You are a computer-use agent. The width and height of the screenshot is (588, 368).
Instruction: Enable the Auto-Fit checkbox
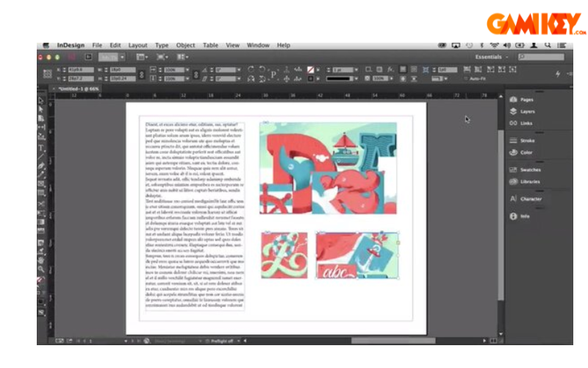click(x=466, y=78)
